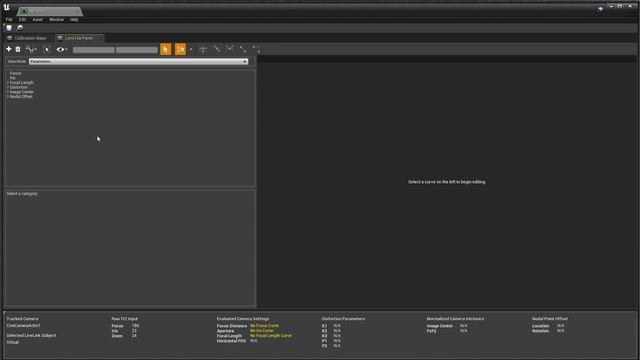Toggle the orange axis snapping button
The height and width of the screenshot is (360, 640).
[x=180, y=49]
